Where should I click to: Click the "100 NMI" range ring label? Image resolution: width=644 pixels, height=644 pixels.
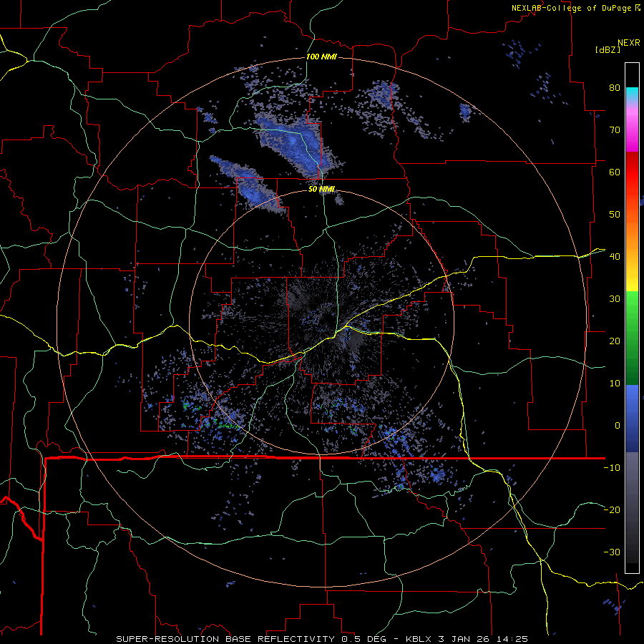pos(321,57)
